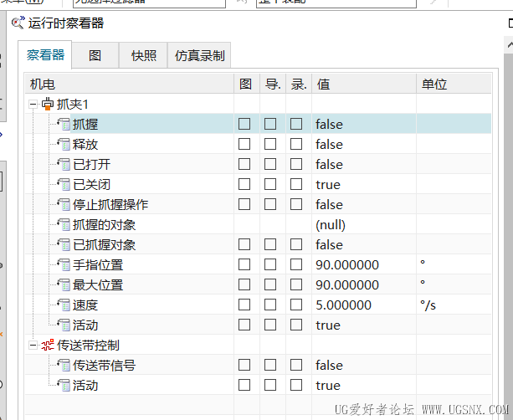Viewport: 513px width, 420px height.
Task: Check the 导 box for 传送带信号
Action: 270,365
